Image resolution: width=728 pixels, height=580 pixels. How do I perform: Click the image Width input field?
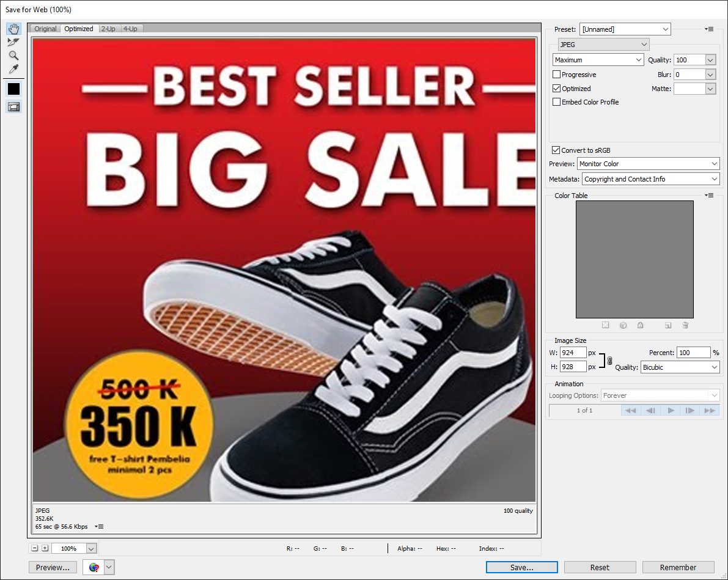coord(573,353)
